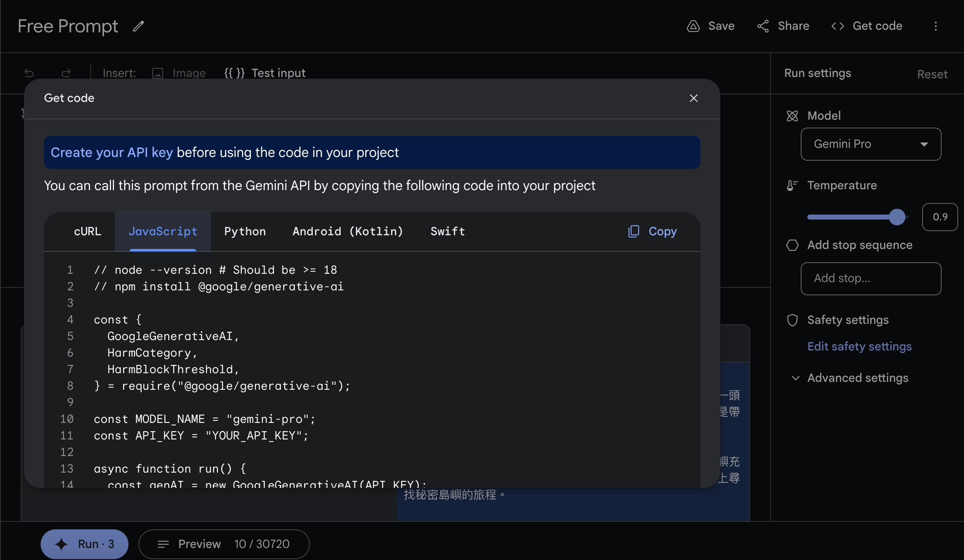Open the Gemini Pro model dropdown
This screenshot has height=560, width=964.
pos(870,144)
